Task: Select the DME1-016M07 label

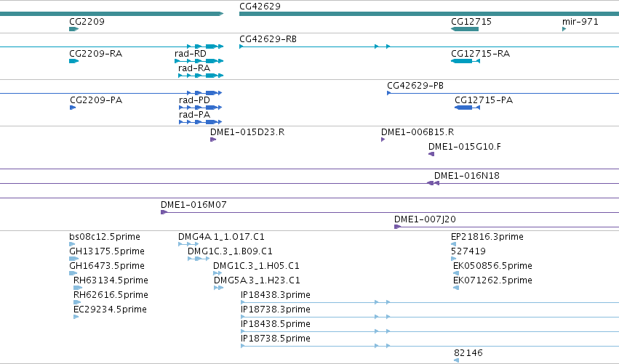Action: point(193,205)
